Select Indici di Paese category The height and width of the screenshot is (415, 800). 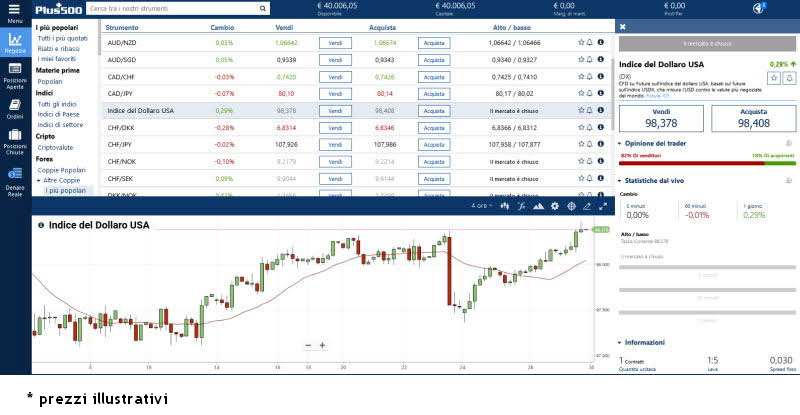coord(58,114)
